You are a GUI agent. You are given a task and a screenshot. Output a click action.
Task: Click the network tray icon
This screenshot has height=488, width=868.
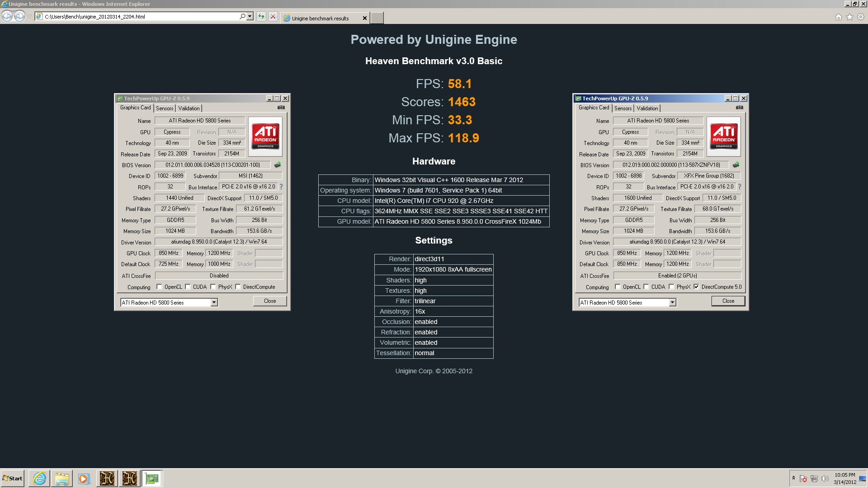(814, 479)
